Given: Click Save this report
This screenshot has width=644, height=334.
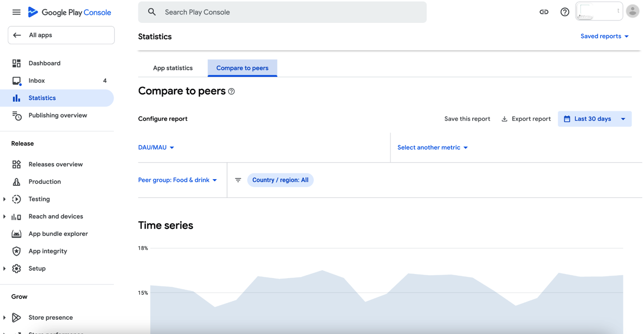Looking at the screenshot, I should [x=467, y=119].
